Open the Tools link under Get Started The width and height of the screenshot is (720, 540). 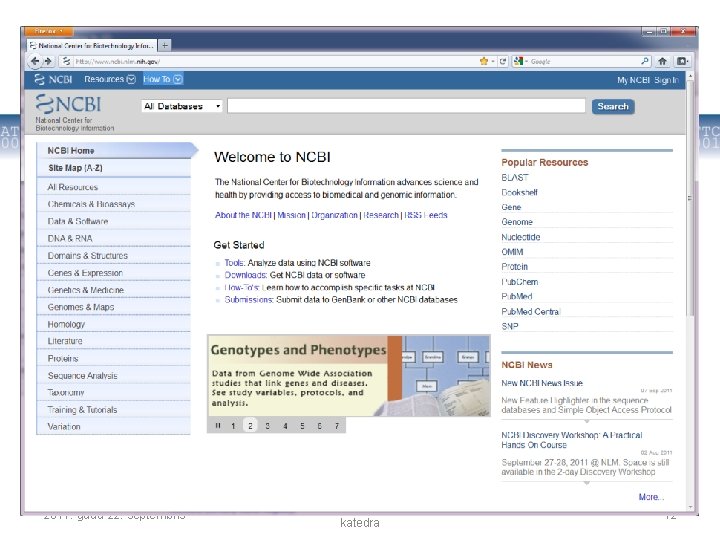[234, 263]
